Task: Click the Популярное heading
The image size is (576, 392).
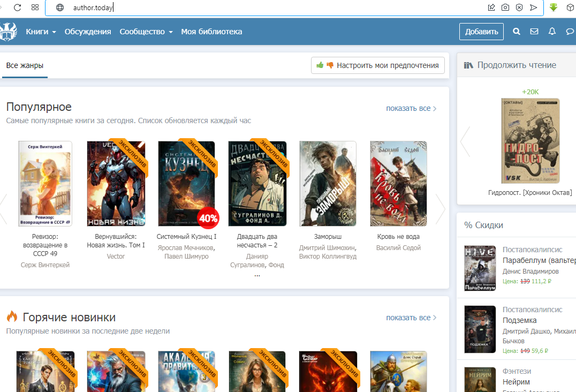Action: tap(39, 107)
